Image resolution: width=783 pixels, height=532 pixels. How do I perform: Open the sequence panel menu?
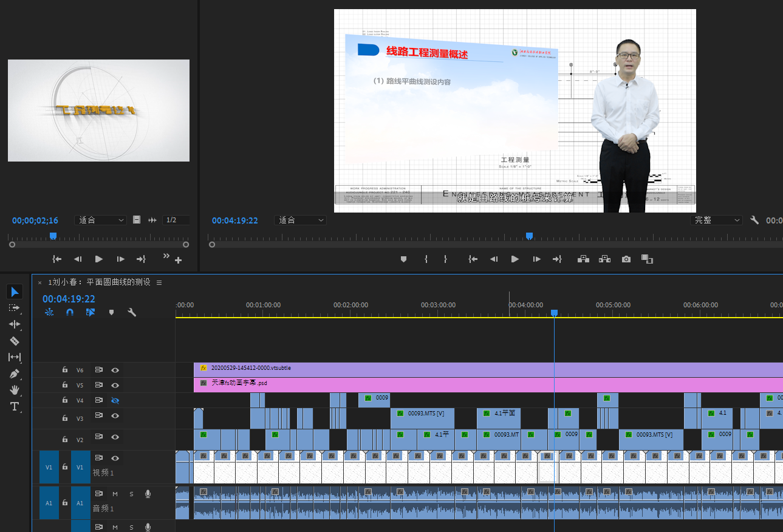pos(159,282)
